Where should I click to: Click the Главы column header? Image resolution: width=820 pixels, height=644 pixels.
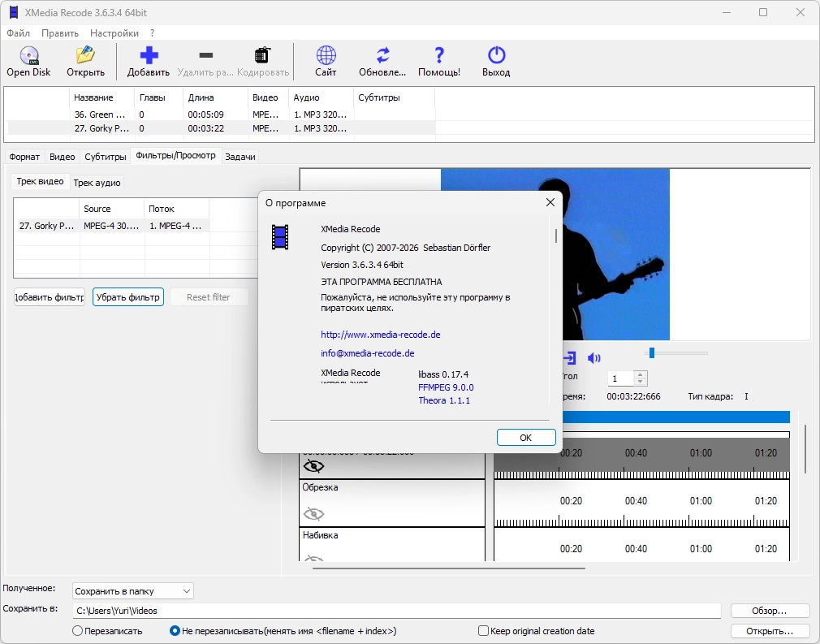click(158, 97)
